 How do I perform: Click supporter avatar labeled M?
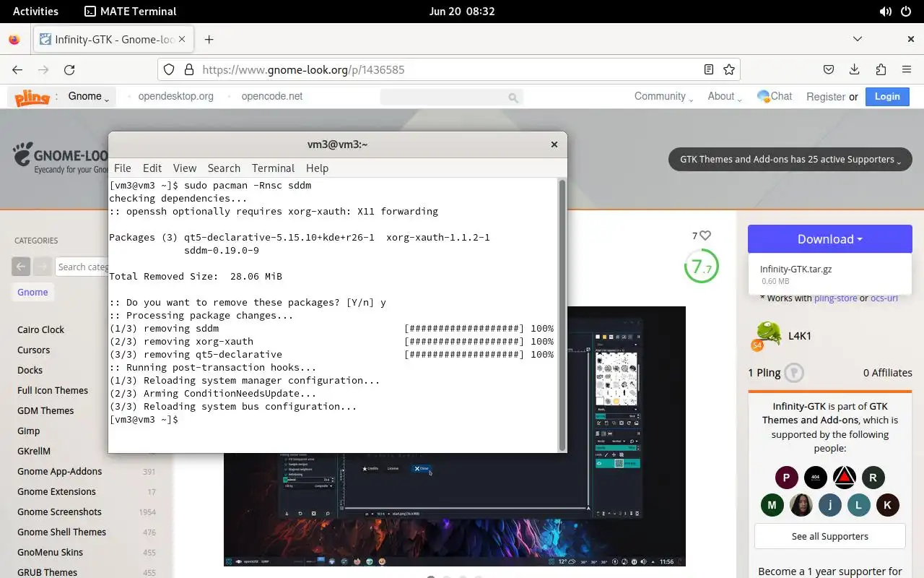coord(772,505)
